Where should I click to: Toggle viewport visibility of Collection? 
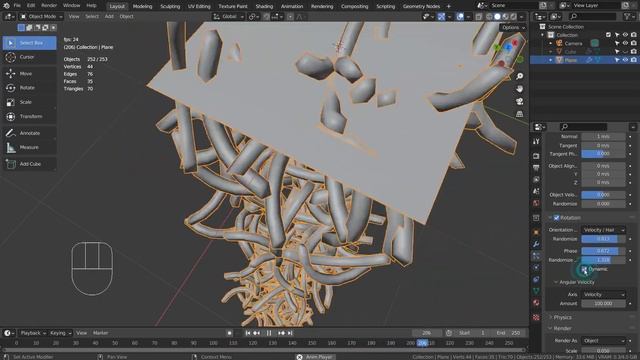[x=625, y=35]
